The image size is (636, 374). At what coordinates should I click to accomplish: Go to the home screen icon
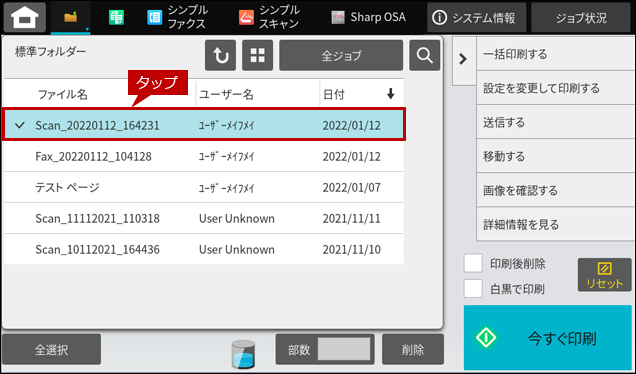pyautogui.click(x=25, y=17)
